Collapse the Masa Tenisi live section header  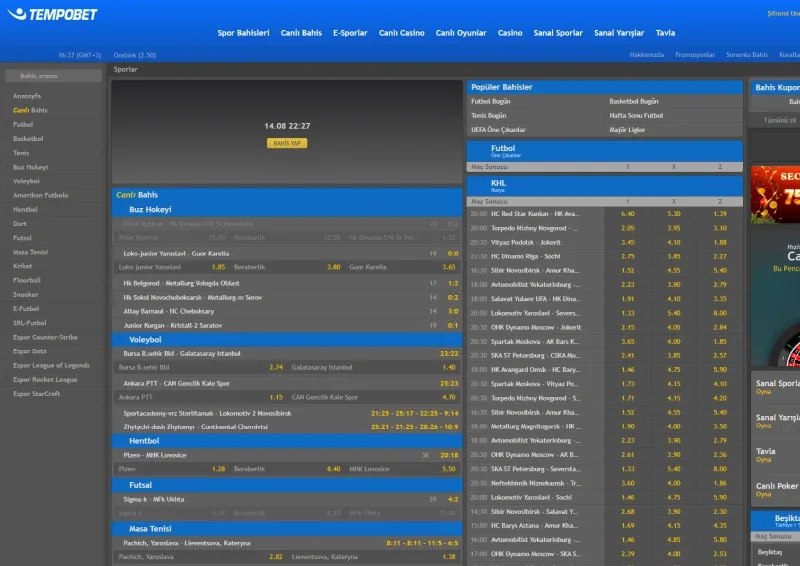click(287, 529)
